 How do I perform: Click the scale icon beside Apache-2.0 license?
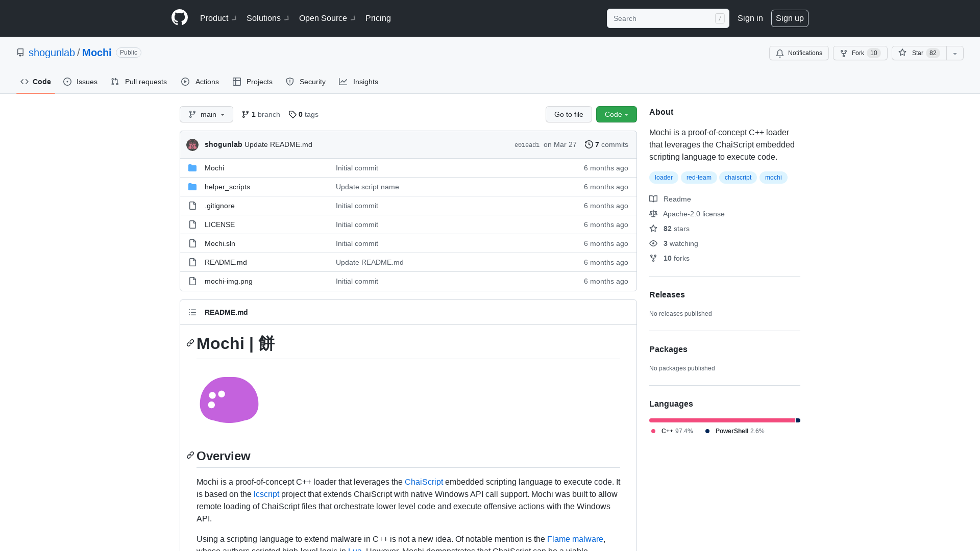[x=653, y=214]
